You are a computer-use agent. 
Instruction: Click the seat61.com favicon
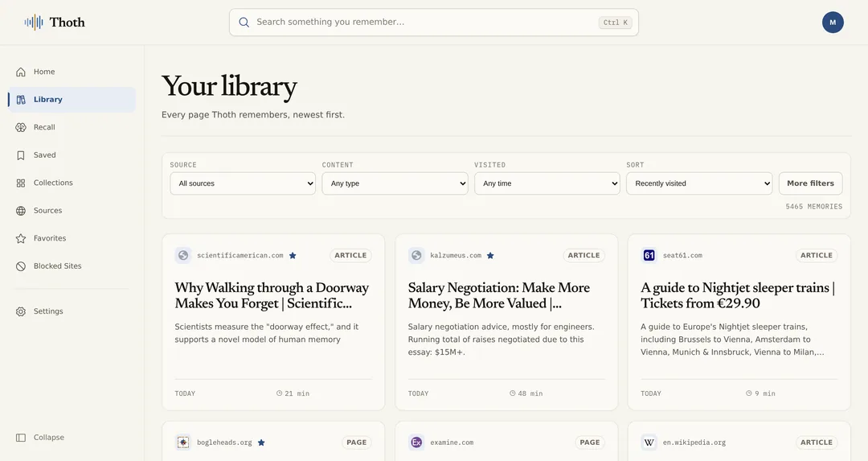(649, 255)
